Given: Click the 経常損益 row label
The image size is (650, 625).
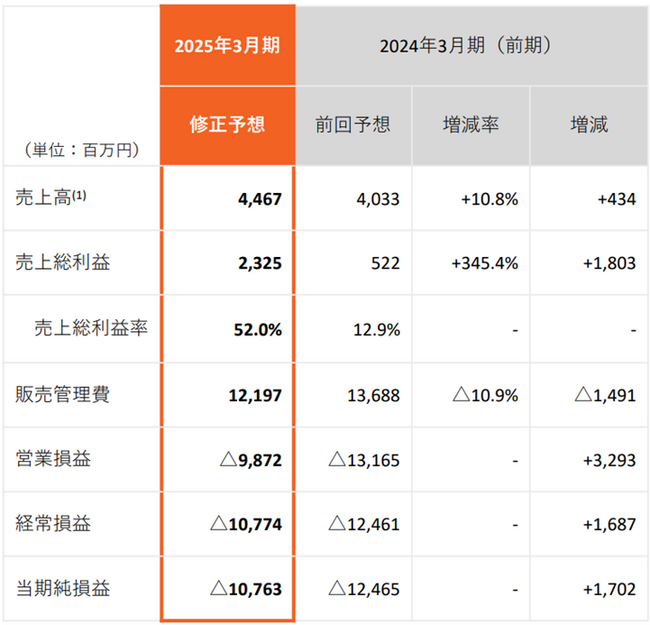Looking at the screenshot, I should point(53,523).
